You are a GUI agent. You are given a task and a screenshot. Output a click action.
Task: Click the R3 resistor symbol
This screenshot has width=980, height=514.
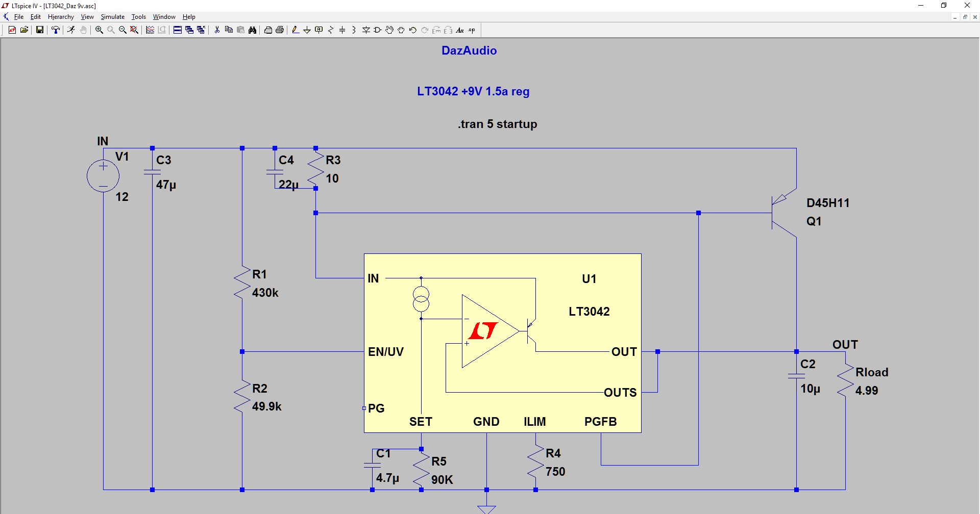316,168
